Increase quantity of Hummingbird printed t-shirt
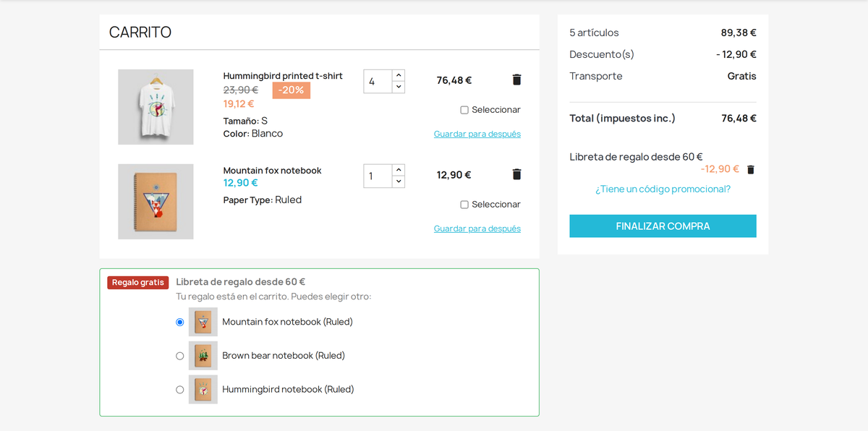The image size is (868, 431). click(399, 75)
